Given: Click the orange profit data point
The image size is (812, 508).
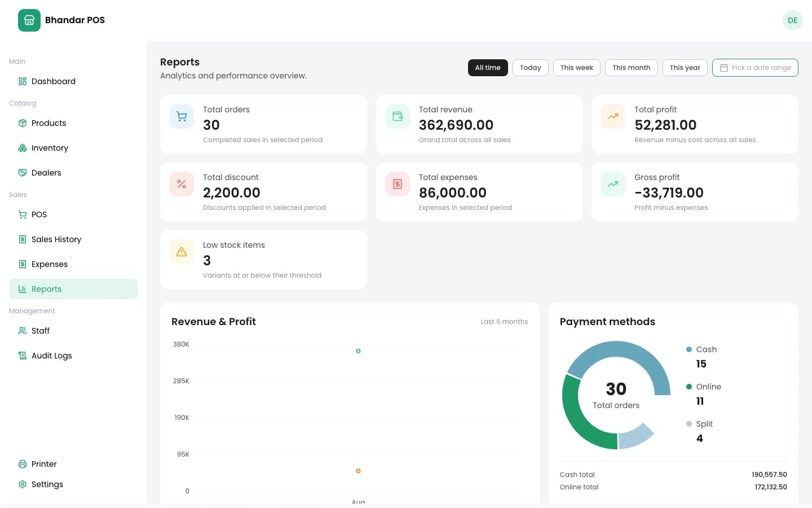Looking at the screenshot, I should point(358,471).
